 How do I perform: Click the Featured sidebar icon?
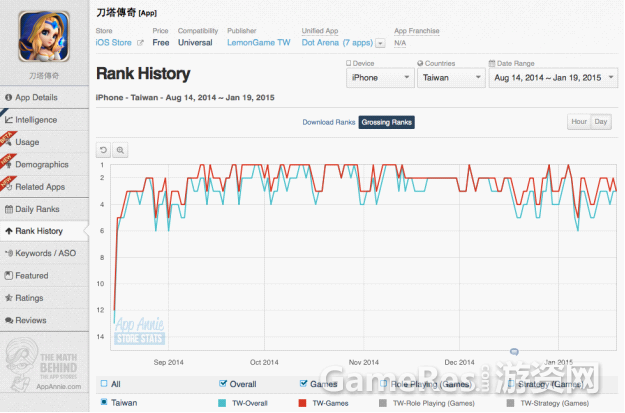click(x=8, y=275)
